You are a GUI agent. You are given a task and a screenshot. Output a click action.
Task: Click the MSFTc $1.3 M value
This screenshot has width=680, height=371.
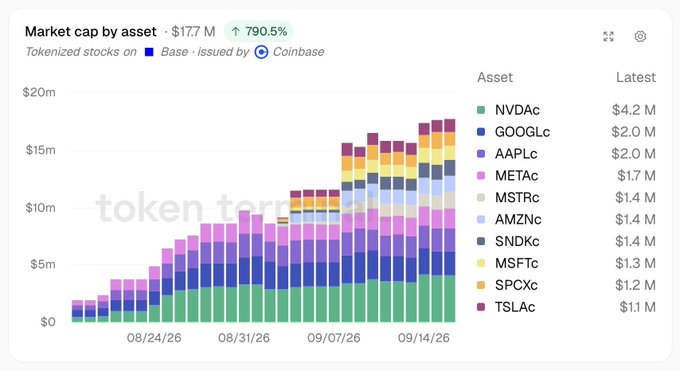(x=635, y=263)
